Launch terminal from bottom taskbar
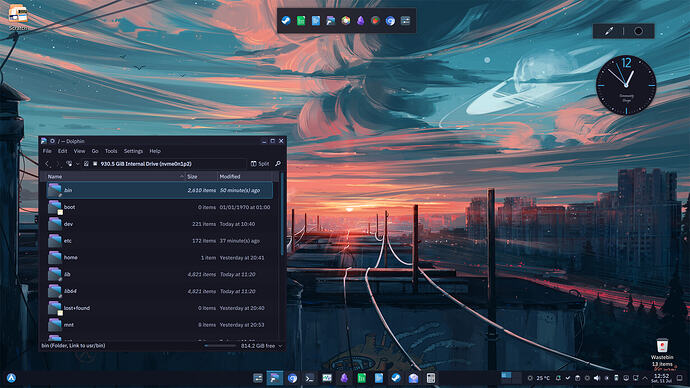Viewport: 690px width, 388px height. tap(310, 378)
